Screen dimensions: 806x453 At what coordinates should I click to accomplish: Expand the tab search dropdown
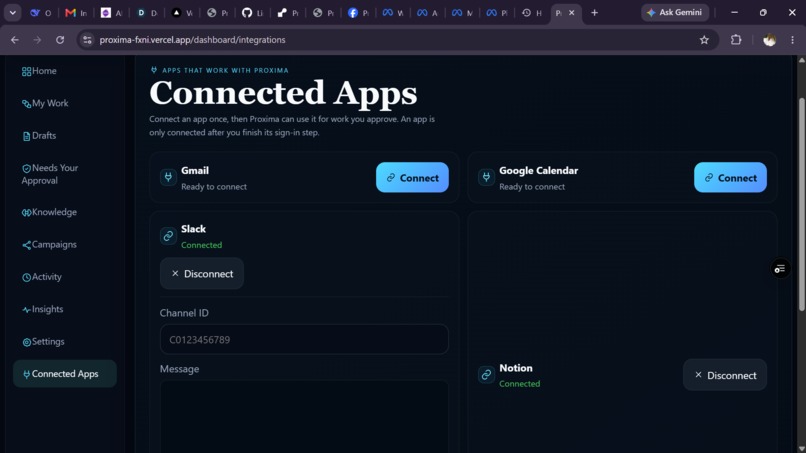click(x=12, y=12)
